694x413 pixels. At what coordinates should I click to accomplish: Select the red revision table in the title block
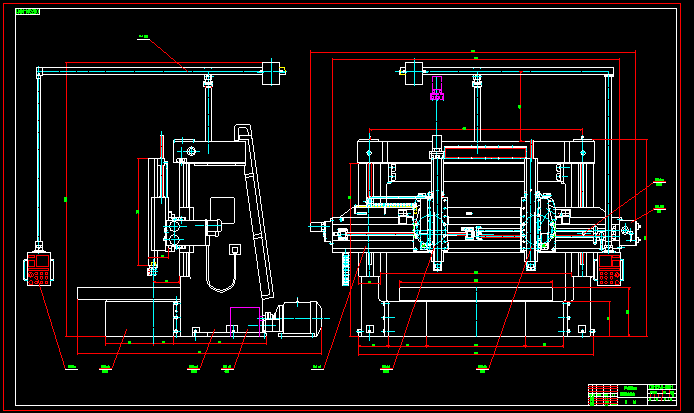(602, 394)
